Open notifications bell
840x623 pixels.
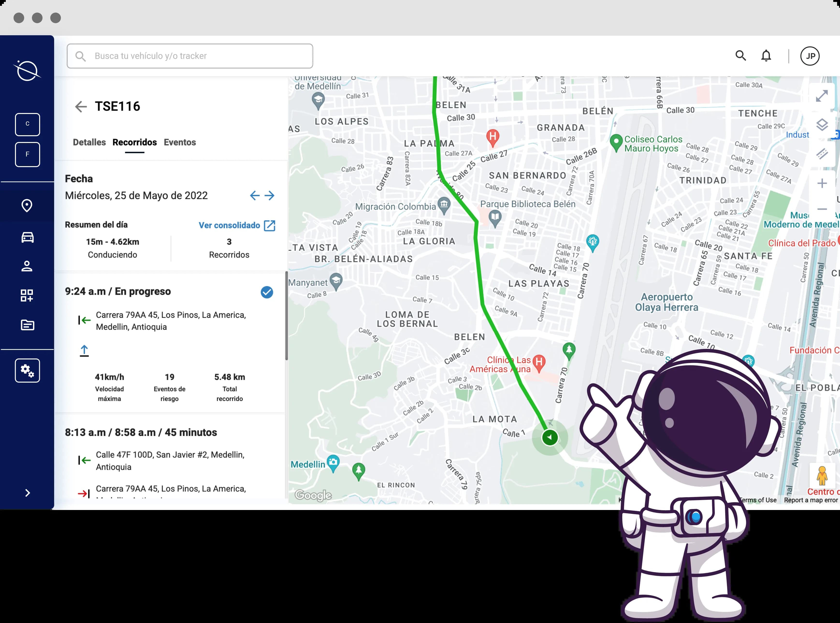[x=766, y=56]
